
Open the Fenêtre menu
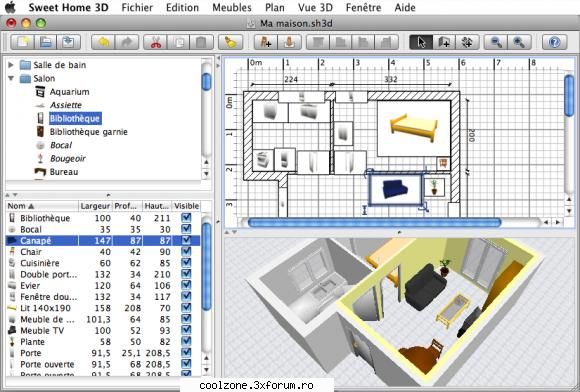pyautogui.click(x=364, y=7)
